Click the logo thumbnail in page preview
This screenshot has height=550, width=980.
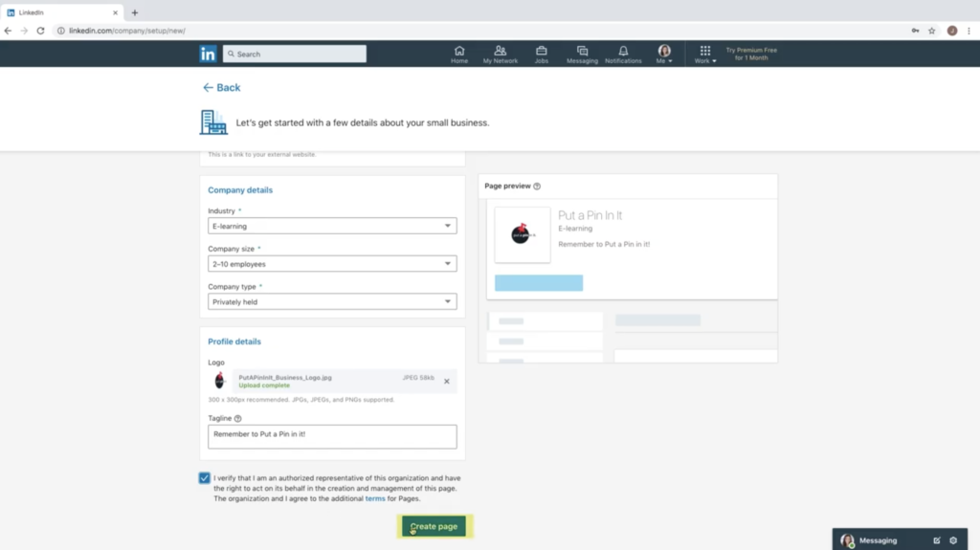click(523, 234)
